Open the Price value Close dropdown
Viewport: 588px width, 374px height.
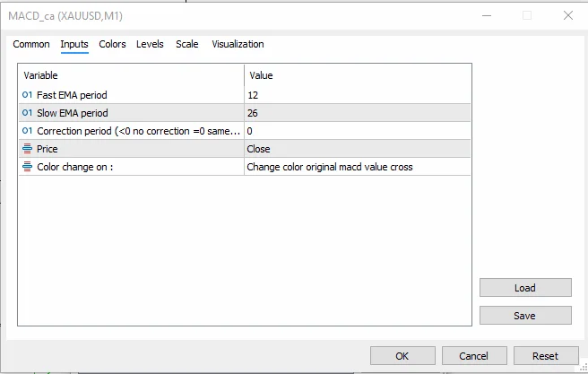(x=358, y=149)
